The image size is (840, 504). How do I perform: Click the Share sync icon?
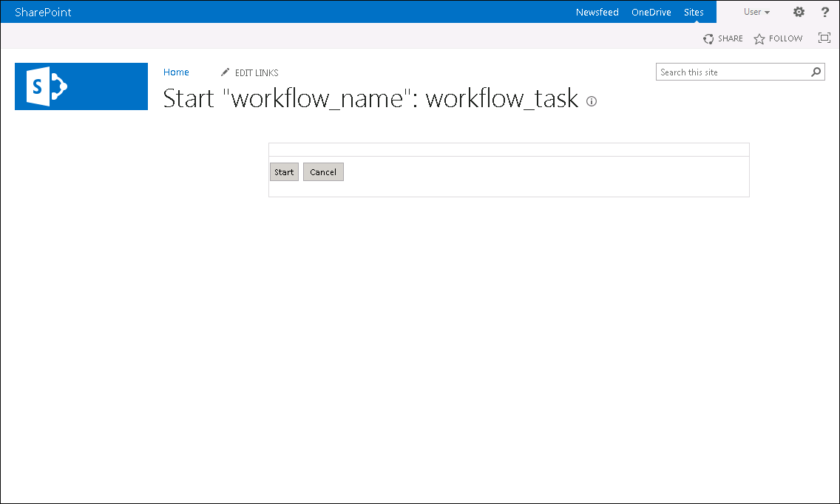point(708,38)
